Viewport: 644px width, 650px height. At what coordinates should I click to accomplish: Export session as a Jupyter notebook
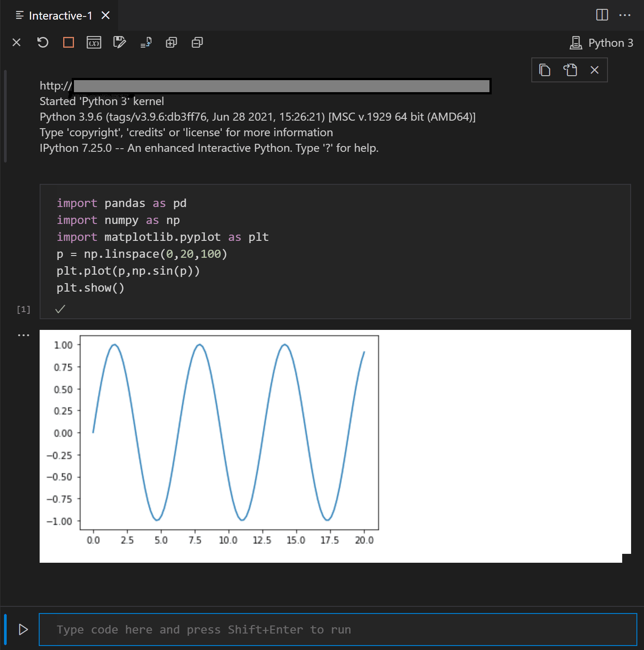pyautogui.click(x=119, y=42)
